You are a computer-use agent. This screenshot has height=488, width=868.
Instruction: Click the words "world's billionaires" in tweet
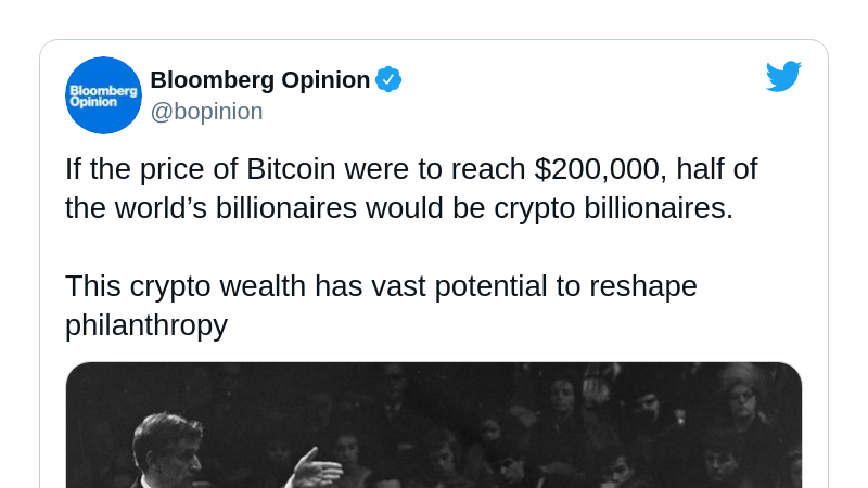236,208
